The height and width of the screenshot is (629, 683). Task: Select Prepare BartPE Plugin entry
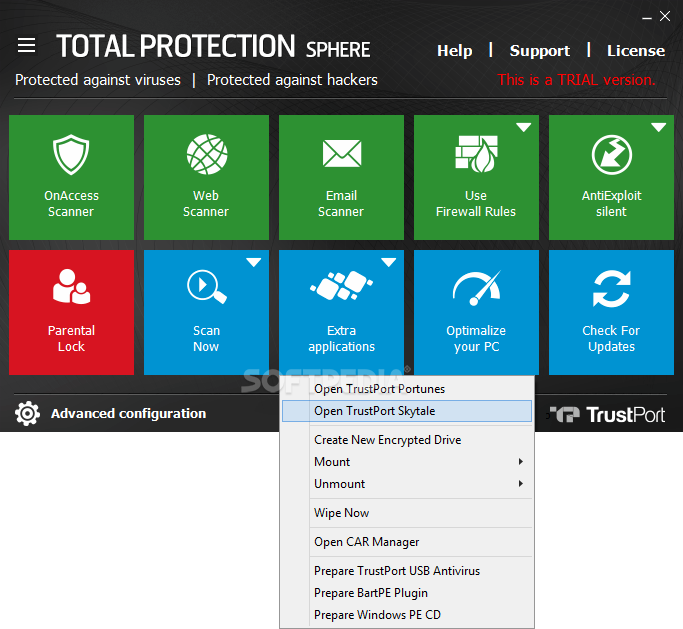pos(407,593)
